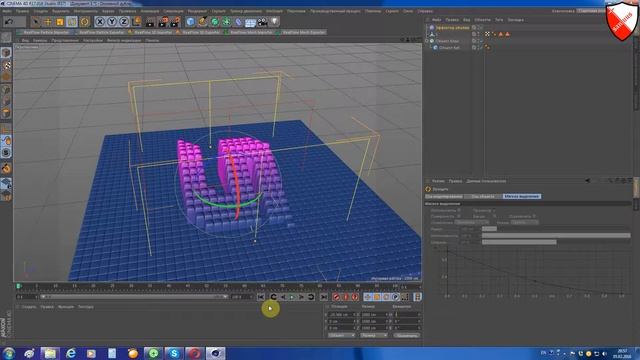Add a Camera object
Viewport: 640px width, 360px height.
(x=262, y=21)
